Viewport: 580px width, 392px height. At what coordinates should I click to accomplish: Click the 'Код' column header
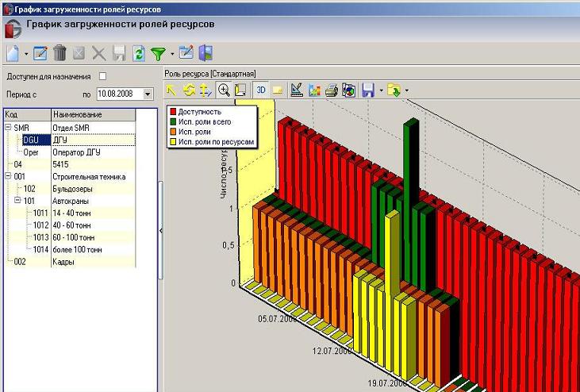[27, 114]
